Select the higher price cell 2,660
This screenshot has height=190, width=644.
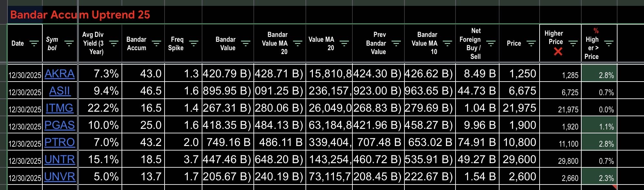coord(560,176)
